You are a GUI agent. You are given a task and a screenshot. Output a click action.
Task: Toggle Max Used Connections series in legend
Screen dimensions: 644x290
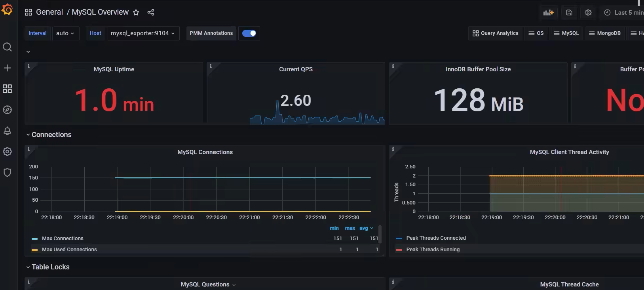click(69, 250)
